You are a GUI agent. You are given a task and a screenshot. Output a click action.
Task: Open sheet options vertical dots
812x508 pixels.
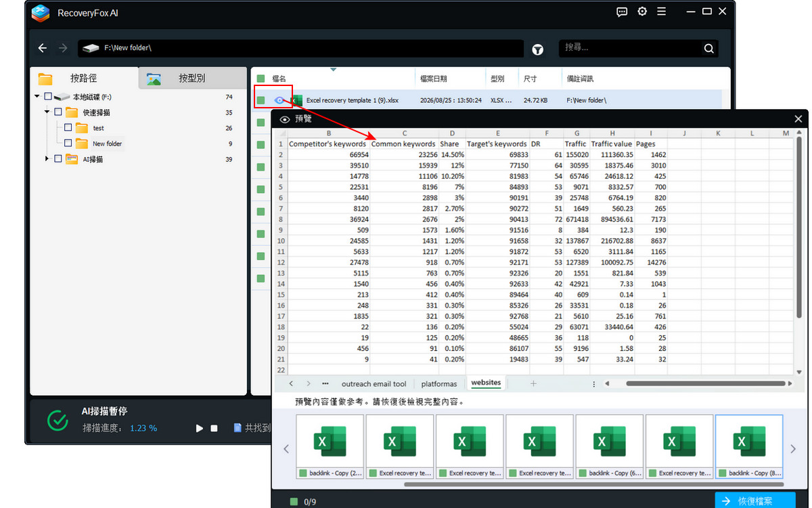(594, 384)
